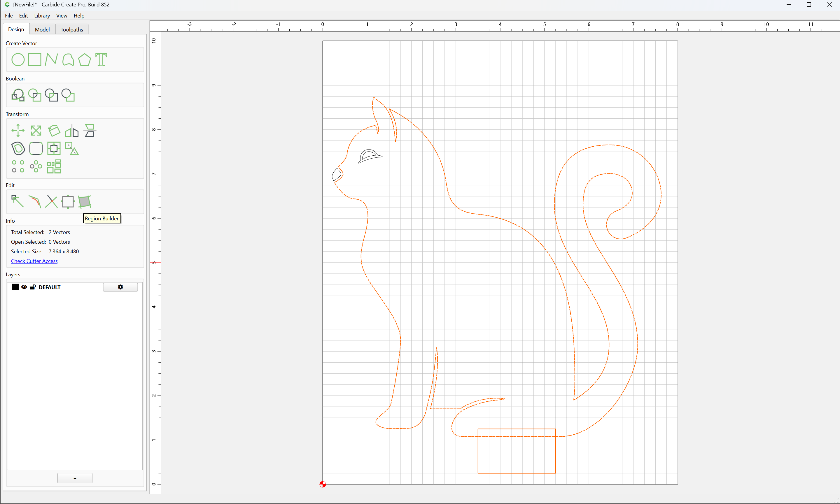This screenshot has width=840, height=504.
Task: Click the Check Cutter Access link
Action: pos(34,261)
